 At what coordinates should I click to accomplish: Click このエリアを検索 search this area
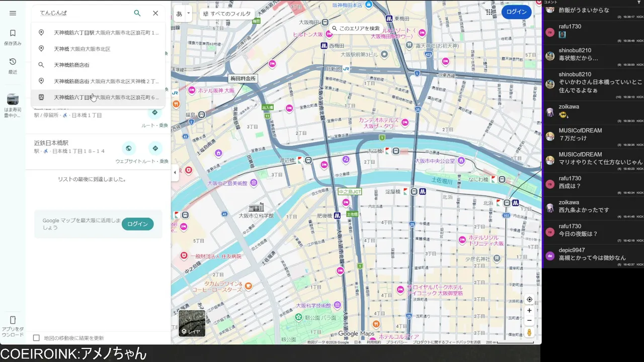356,29
